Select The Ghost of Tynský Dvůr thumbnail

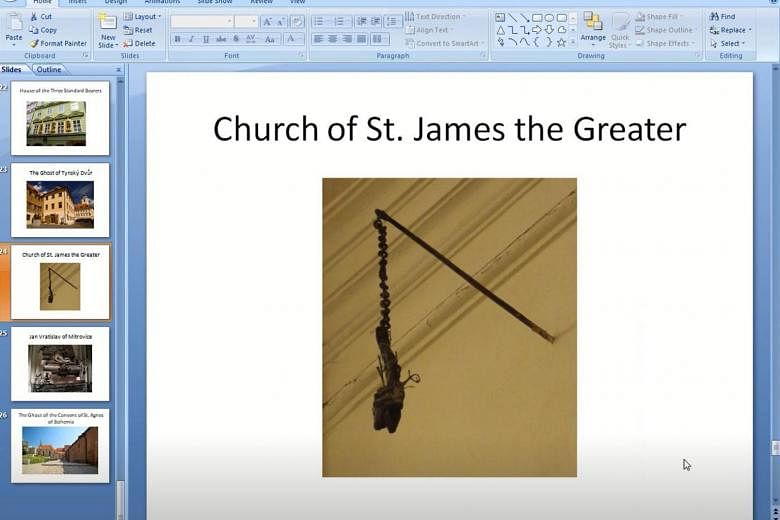click(60, 200)
